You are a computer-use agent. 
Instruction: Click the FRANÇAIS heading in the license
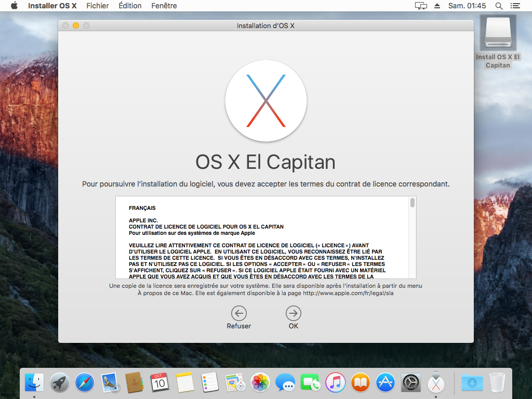pyautogui.click(x=142, y=208)
